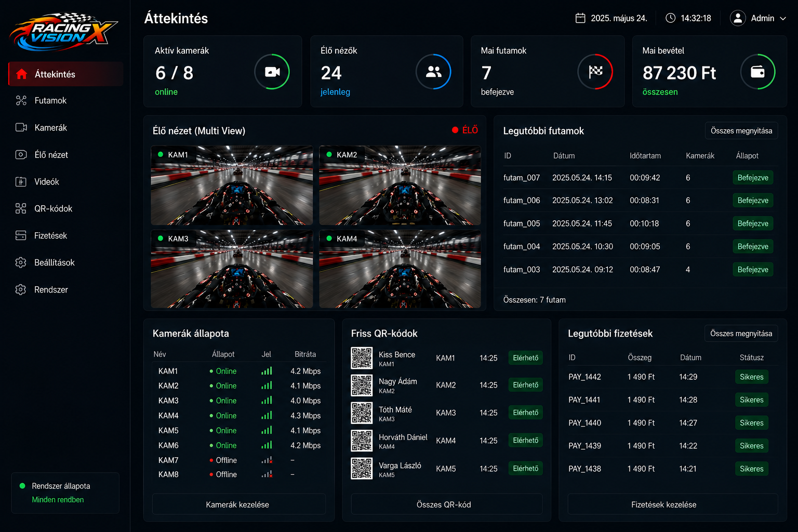Open the KAM4 live feed thumbnail
798x532 pixels.
[400, 269]
